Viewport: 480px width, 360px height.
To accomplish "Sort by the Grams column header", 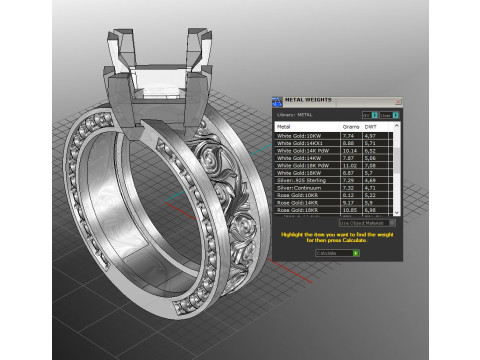I will [x=351, y=127].
